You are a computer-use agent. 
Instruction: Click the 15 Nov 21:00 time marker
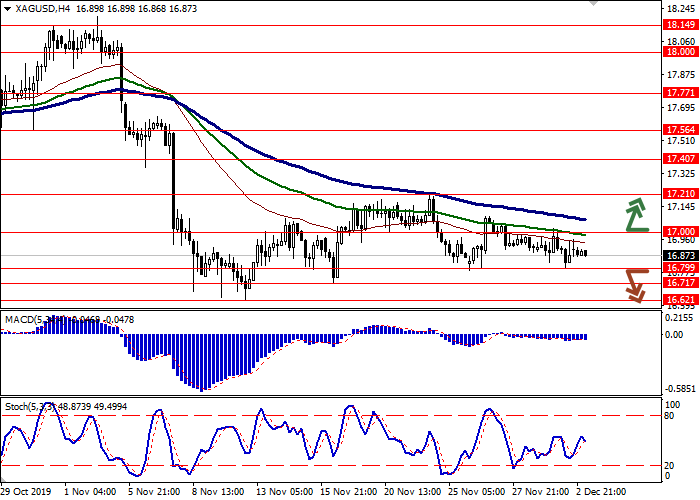click(346, 492)
